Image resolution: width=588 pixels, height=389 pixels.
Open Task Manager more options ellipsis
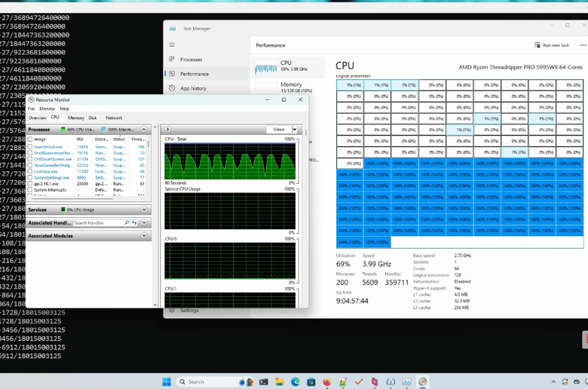[583, 45]
